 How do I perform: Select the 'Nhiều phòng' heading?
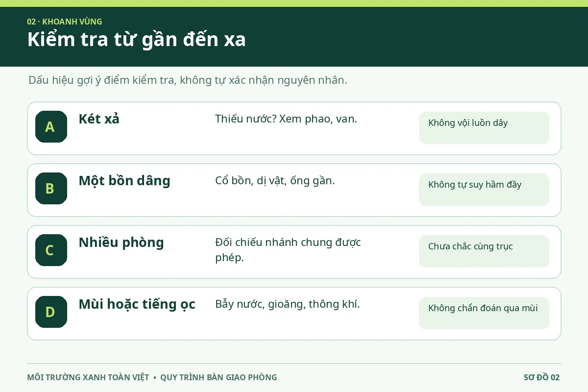tap(121, 243)
